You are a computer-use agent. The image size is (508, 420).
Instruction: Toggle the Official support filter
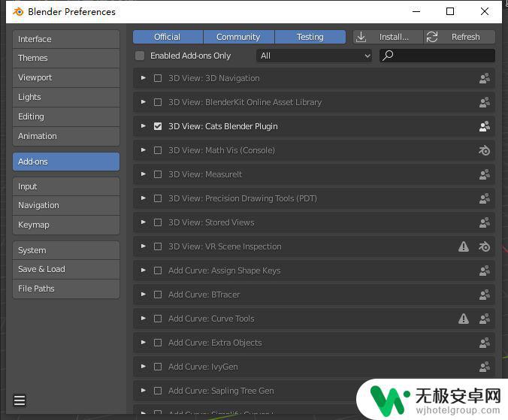coord(168,37)
